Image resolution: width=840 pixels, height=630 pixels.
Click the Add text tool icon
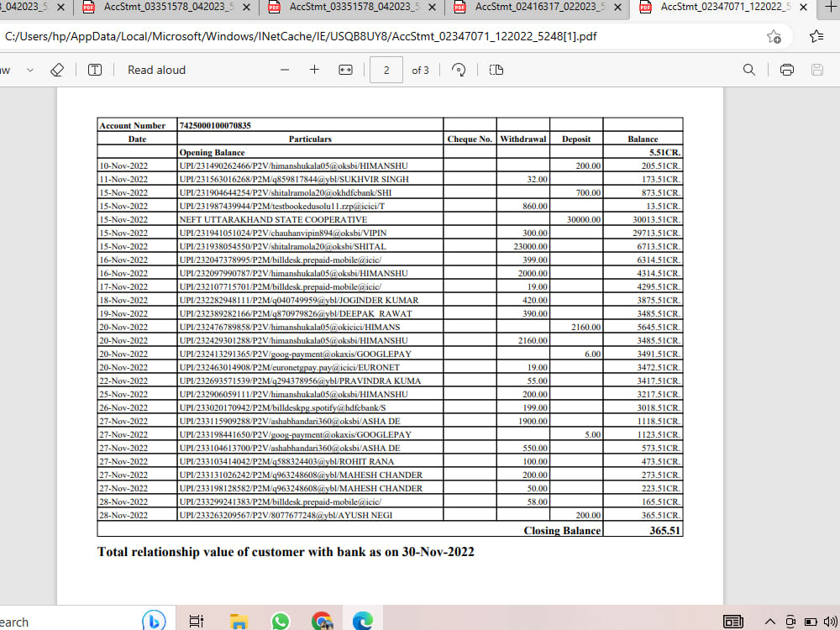point(95,71)
